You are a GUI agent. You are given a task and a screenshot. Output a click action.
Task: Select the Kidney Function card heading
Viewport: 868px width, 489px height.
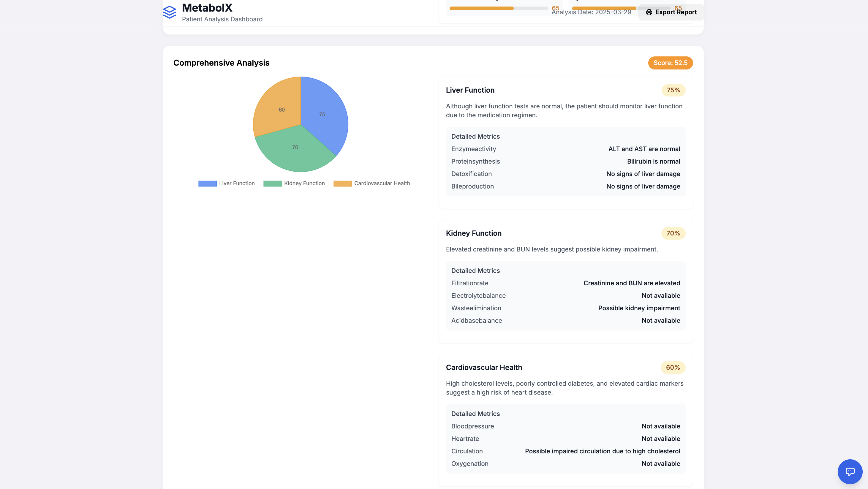(x=473, y=233)
